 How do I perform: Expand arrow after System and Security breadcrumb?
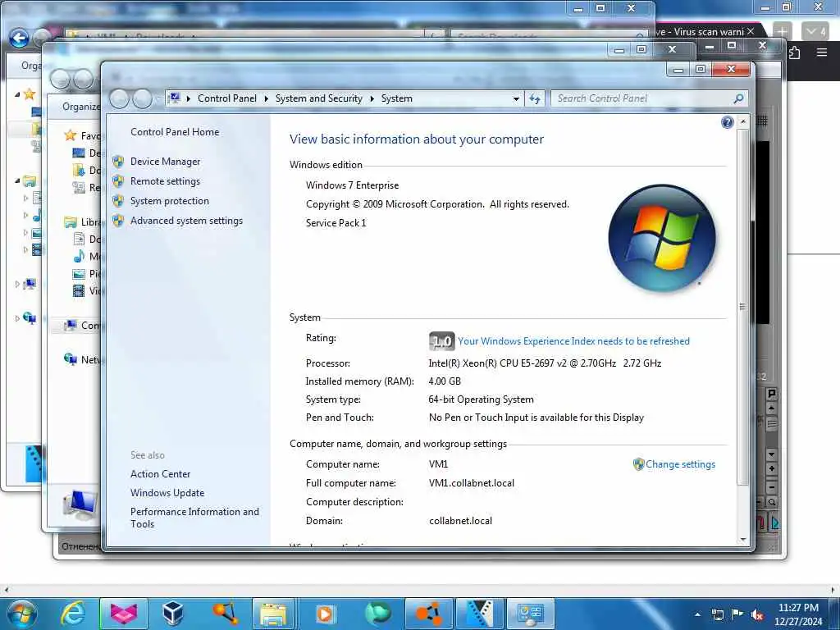[x=372, y=99]
